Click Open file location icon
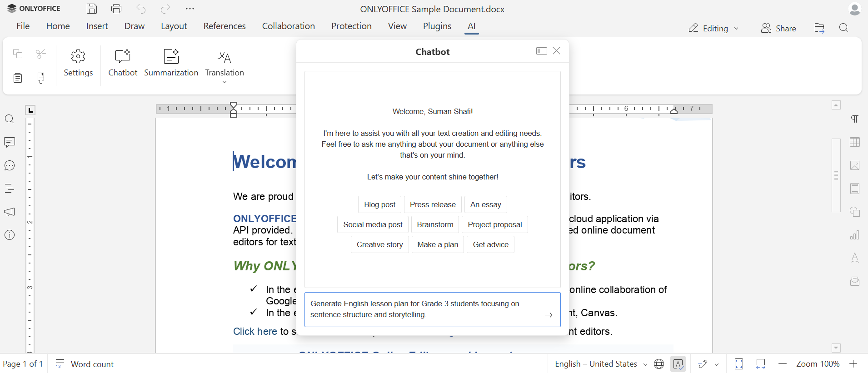 819,28
